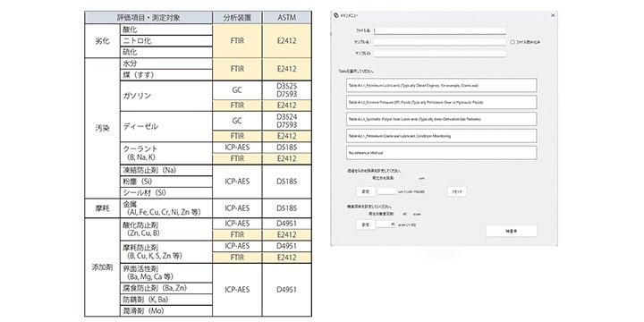
Task: Click the 水分 row cell
Action: pos(166,64)
